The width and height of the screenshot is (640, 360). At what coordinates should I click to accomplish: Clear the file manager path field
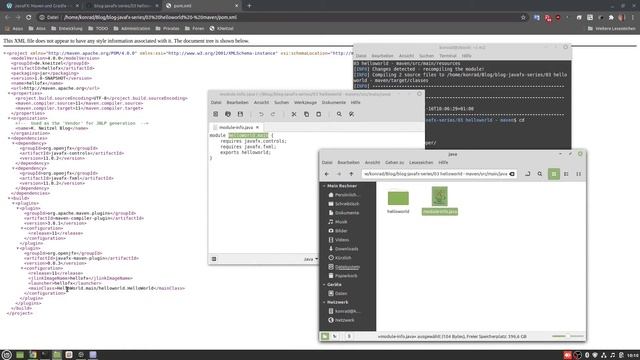pyautogui.click(x=512, y=174)
